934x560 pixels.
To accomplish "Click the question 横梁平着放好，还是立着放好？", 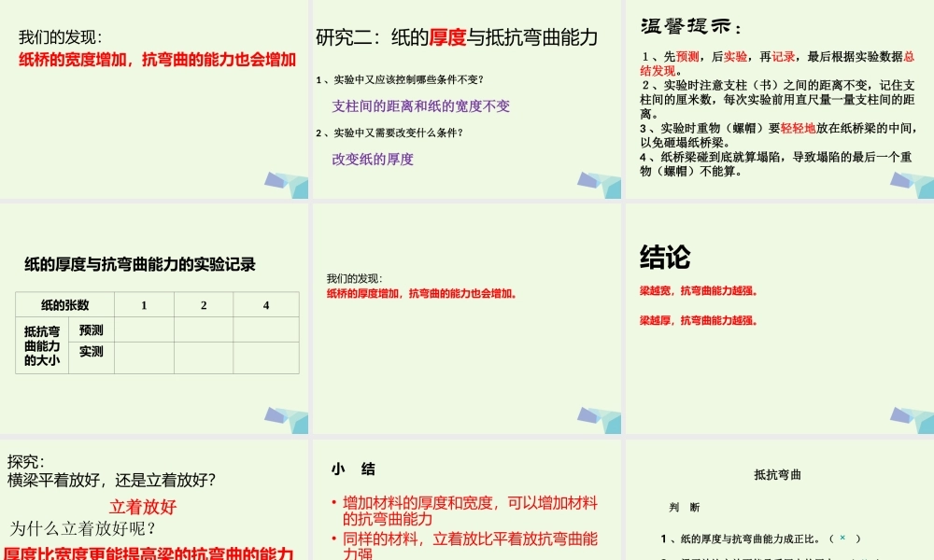I will tap(111, 481).
